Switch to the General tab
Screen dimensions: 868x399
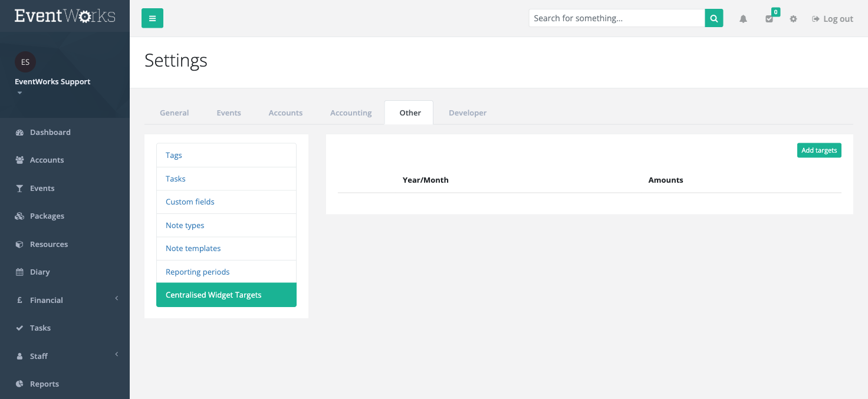[x=175, y=113]
